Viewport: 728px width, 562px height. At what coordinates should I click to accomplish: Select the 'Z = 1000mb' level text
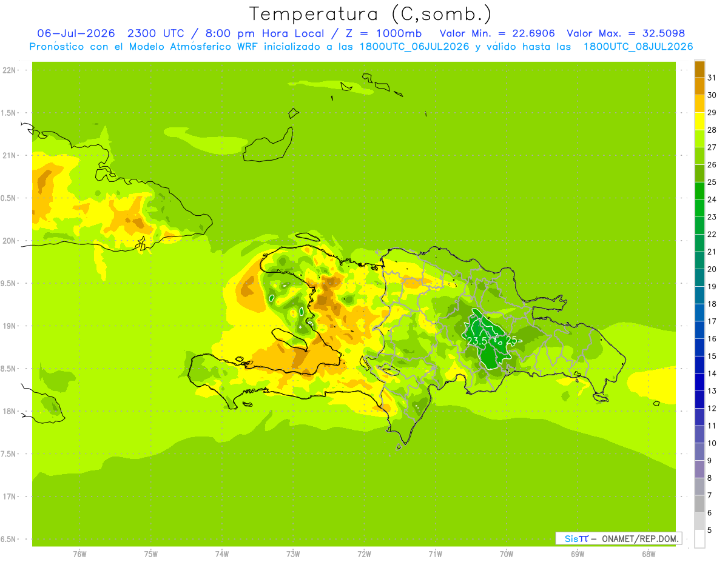coord(385,33)
